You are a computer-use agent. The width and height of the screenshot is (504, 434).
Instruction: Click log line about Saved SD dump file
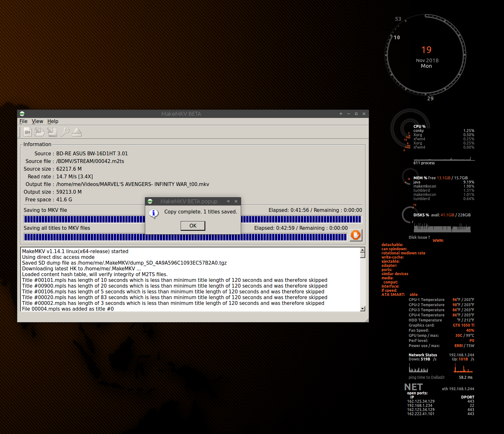(124, 263)
